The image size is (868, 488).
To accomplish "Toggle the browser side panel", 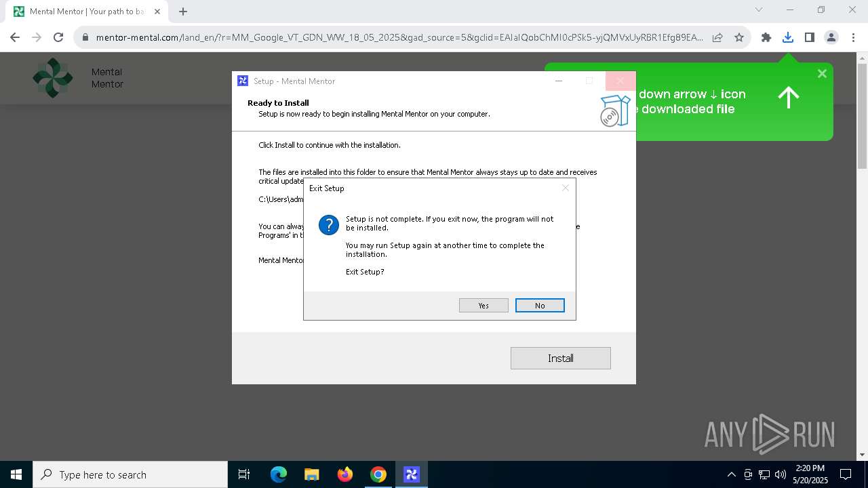I will pos(810,37).
